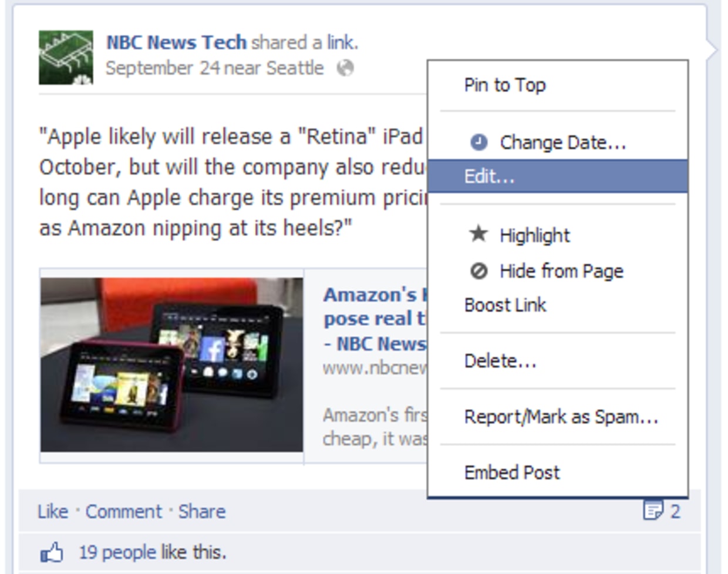Click the blocked-circle icon beside Hide from Page
This screenshot has width=728, height=574.
(479, 271)
